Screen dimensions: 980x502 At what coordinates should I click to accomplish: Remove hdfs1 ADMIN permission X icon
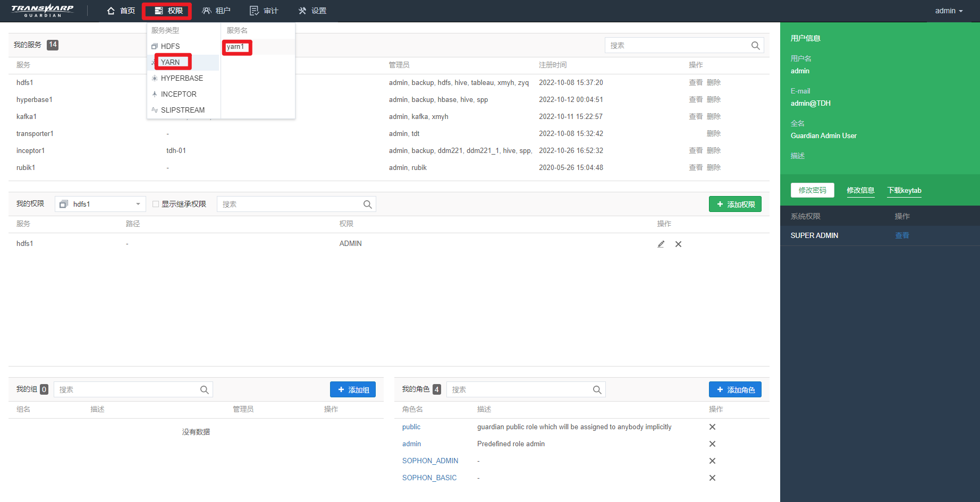(x=678, y=244)
